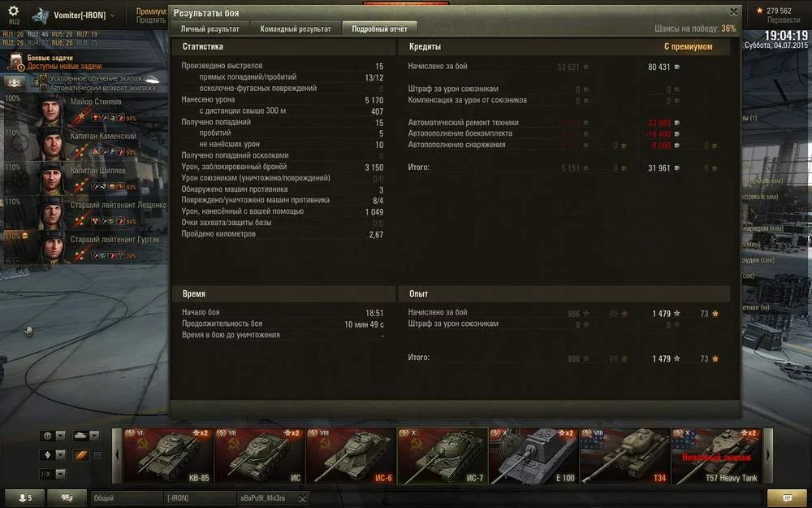Click Доступны новые задачи link
The width and height of the screenshot is (812, 508).
pyautogui.click(x=64, y=67)
